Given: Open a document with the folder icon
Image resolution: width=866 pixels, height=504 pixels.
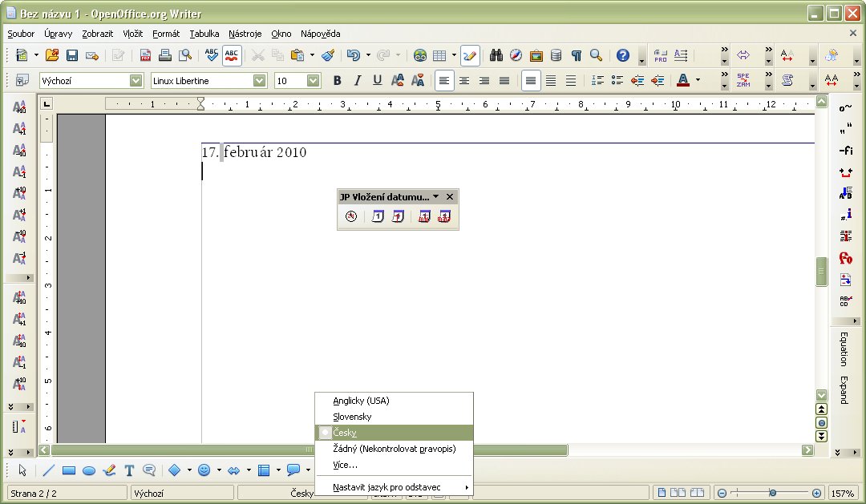Looking at the screenshot, I should pyautogui.click(x=52, y=55).
